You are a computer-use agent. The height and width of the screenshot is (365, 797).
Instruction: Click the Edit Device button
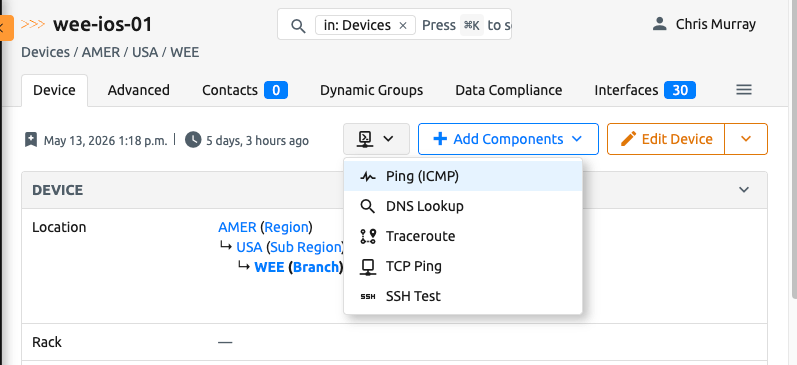click(666, 139)
